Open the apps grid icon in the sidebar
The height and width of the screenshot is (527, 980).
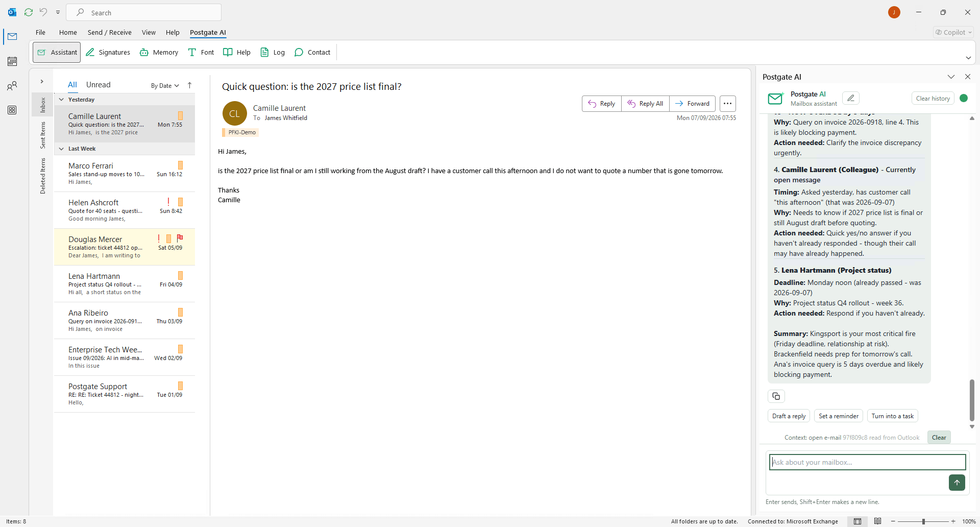click(12, 110)
